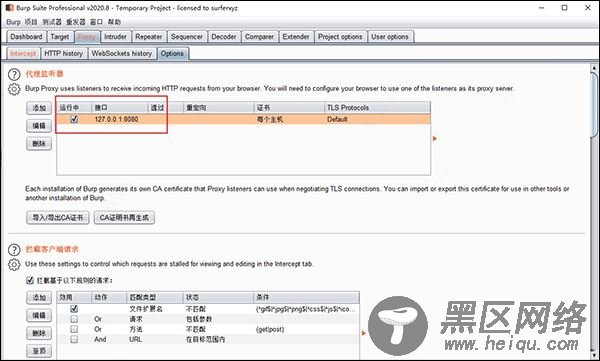
Task: Switch to the Intruder tab
Action: tap(115, 37)
